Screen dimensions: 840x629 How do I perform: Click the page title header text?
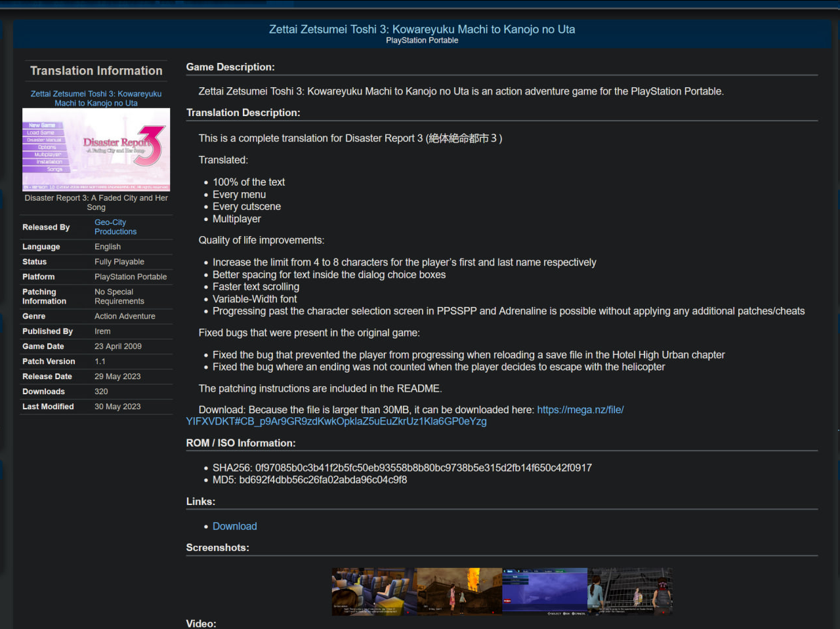pos(422,30)
